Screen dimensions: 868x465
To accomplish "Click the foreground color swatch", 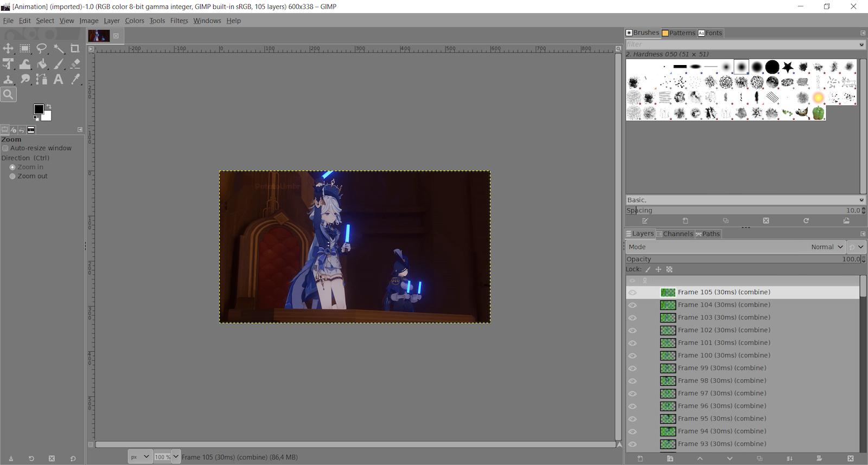I will point(39,109).
